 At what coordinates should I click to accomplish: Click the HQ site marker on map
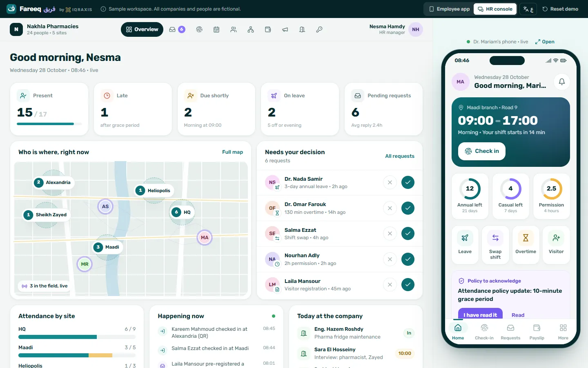tap(183, 212)
